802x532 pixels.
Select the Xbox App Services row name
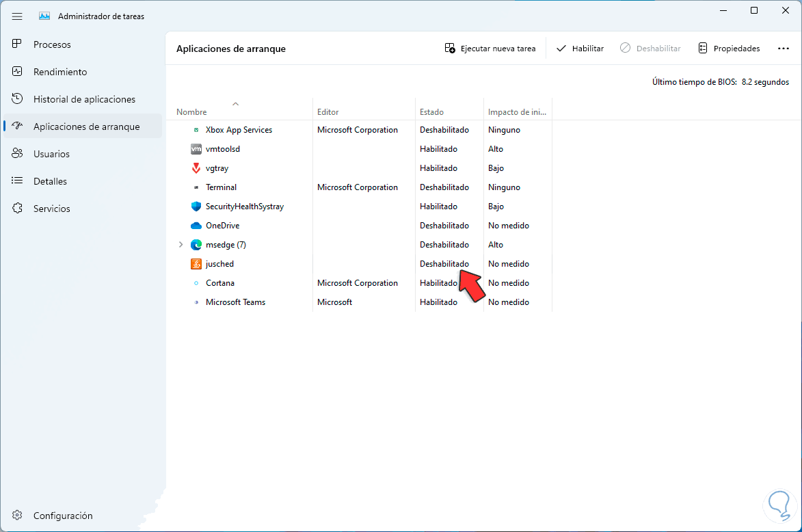239,130
